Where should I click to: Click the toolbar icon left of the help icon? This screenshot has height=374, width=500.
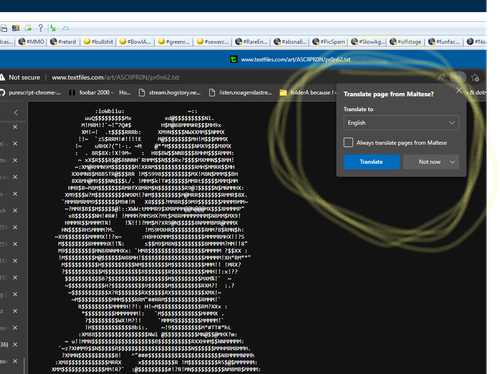point(28,28)
